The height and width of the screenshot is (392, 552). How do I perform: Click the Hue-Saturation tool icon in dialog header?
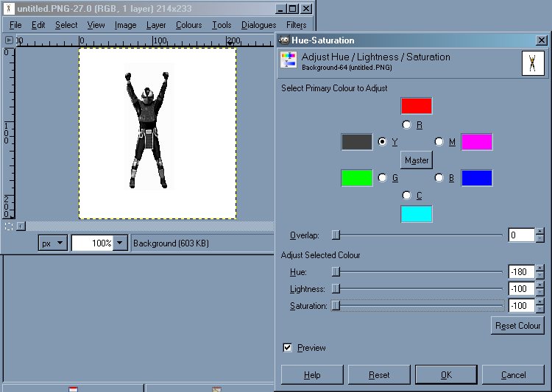(x=289, y=63)
